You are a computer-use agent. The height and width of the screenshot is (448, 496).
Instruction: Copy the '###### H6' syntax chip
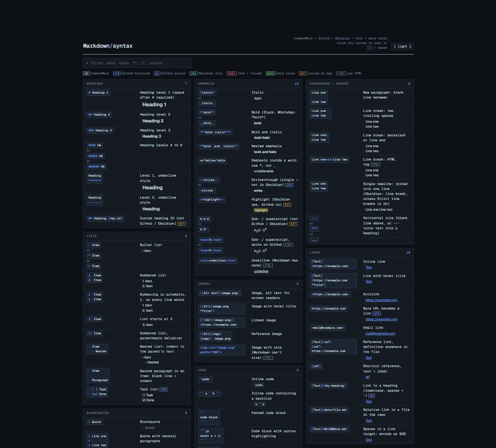tap(96, 167)
